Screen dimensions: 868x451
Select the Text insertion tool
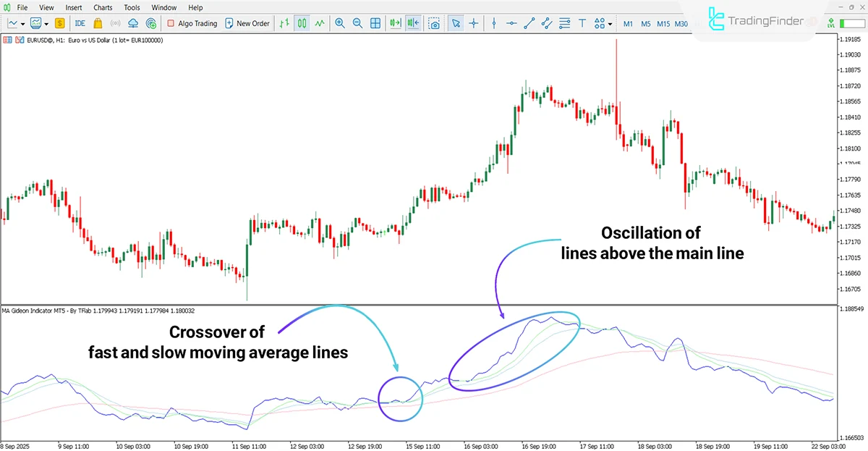(582, 24)
